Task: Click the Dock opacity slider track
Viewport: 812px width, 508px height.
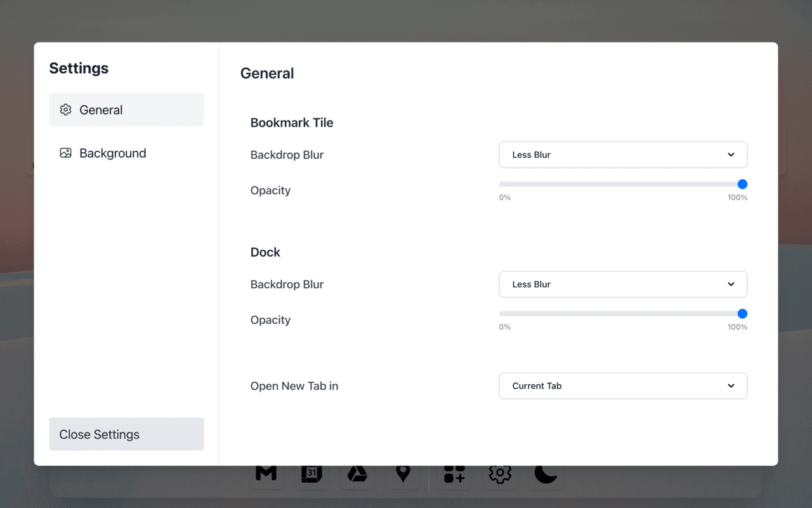Action: click(x=622, y=313)
